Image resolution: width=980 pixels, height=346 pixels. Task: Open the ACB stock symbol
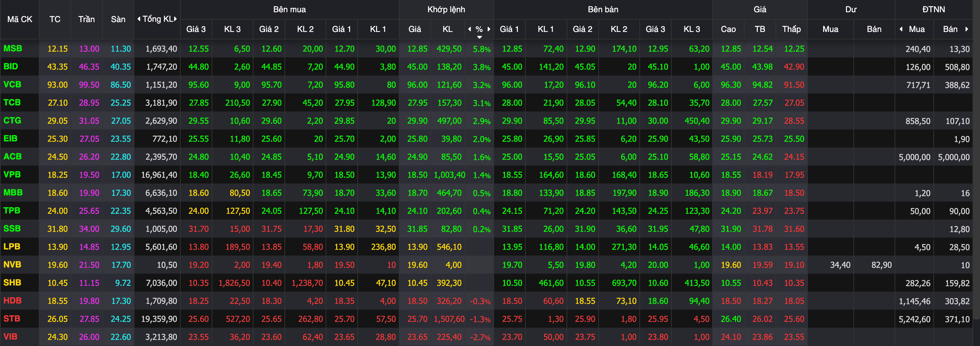(x=12, y=156)
